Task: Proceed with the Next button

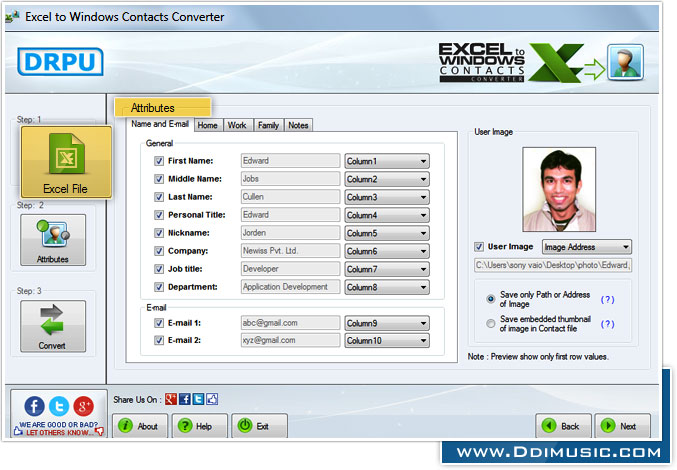Action: click(x=623, y=426)
